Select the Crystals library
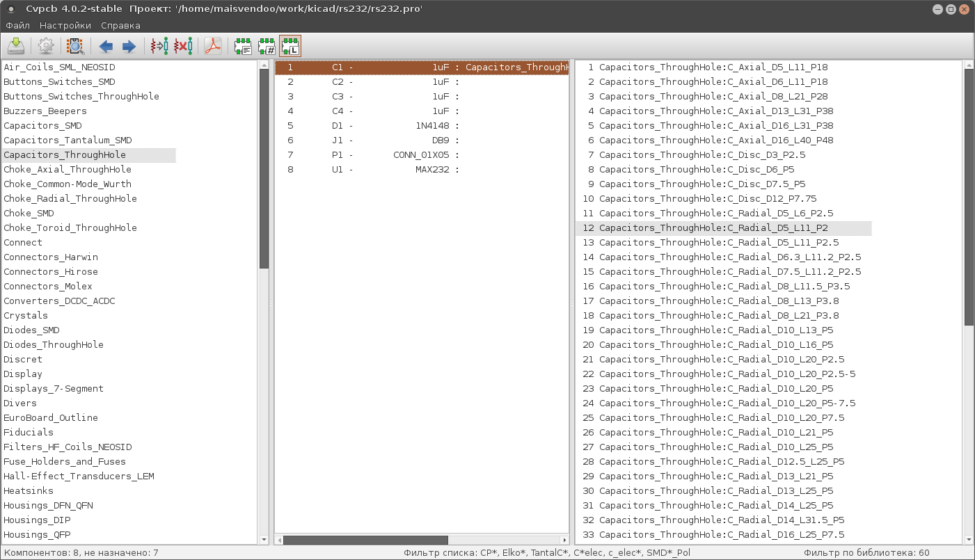This screenshot has width=975, height=560. click(x=26, y=316)
